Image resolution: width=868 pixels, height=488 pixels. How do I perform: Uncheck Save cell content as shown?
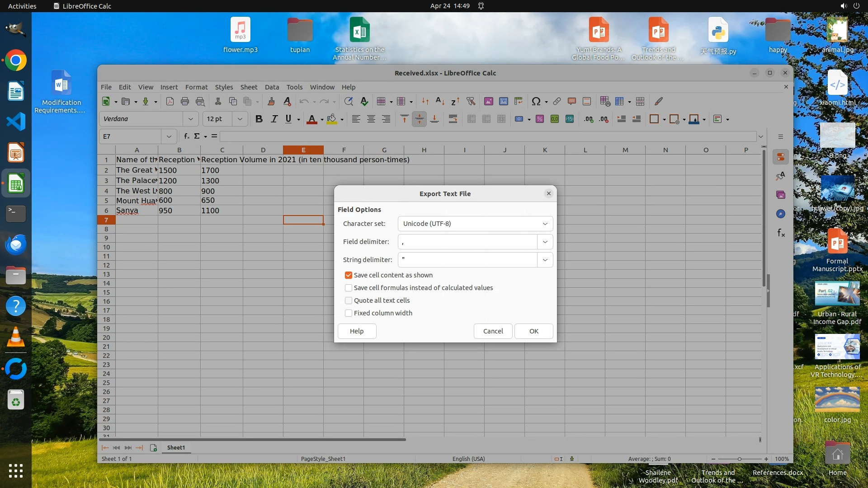coord(349,275)
